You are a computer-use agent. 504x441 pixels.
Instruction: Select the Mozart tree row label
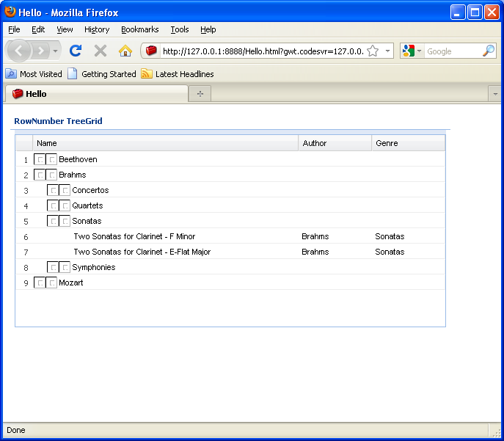pyautogui.click(x=71, y=283)
